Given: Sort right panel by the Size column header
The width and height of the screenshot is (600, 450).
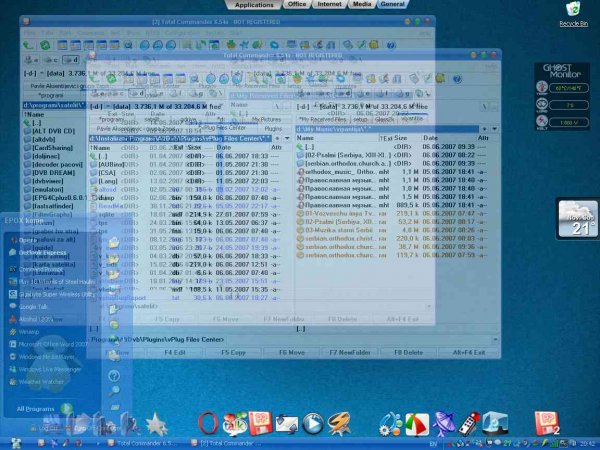Looking at the screenshot, I should (401, 138).
